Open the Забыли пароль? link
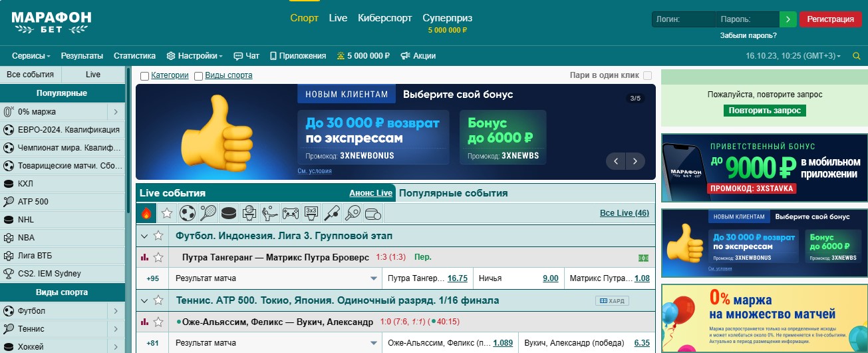 [x=748, y=36]
